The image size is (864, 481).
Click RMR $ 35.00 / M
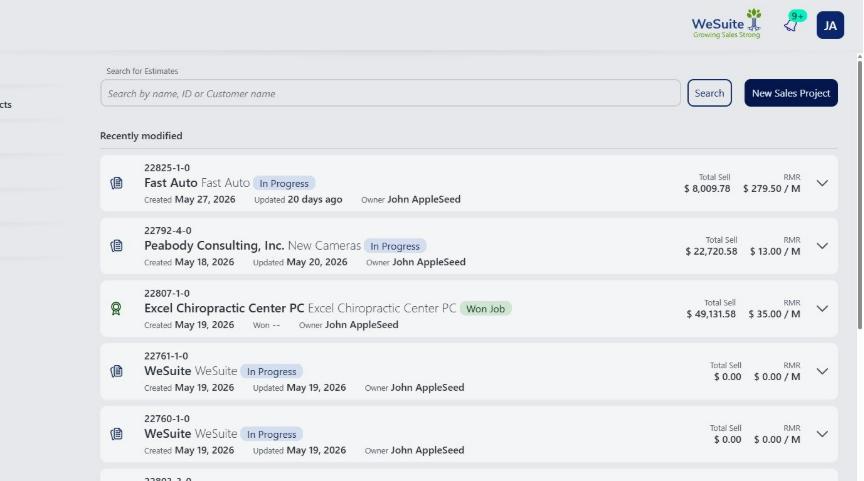774,309
